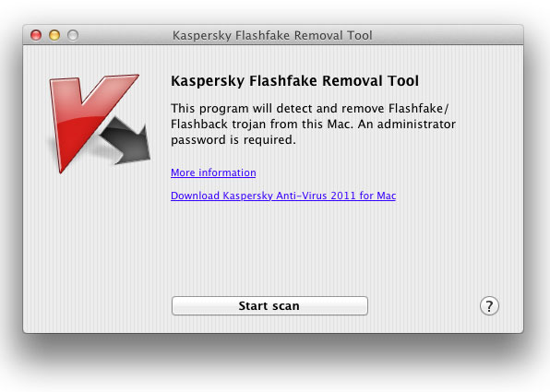This screenshot has width=550, height=392.
Task: Click the Start scan button
Action: 269,305
